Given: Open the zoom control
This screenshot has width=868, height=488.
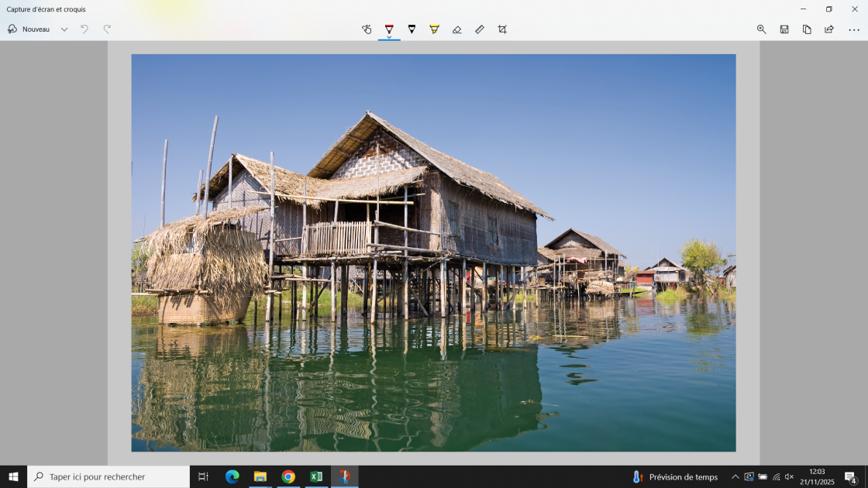Looking at the screenshot, I should pos(761,29).
